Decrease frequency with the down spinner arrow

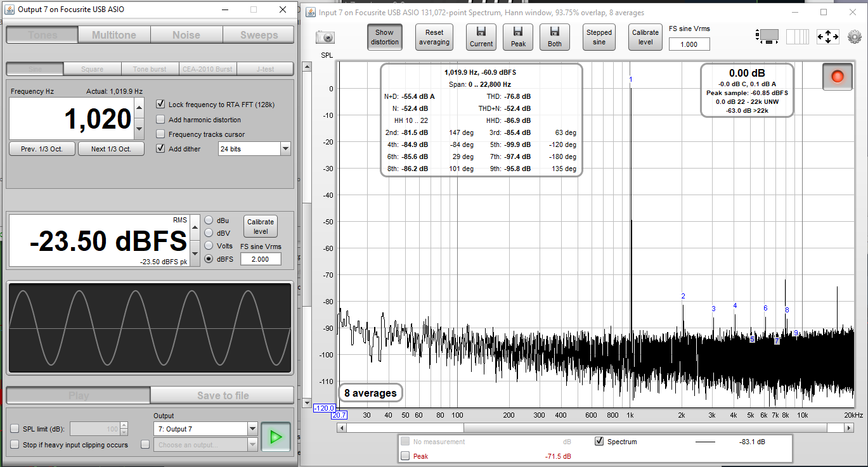coord(139,129)
